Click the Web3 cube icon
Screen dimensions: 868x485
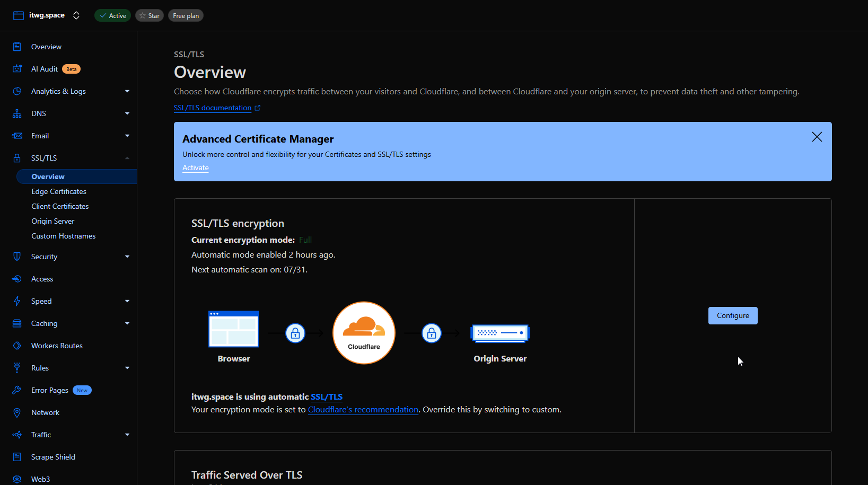pos(17,479)
